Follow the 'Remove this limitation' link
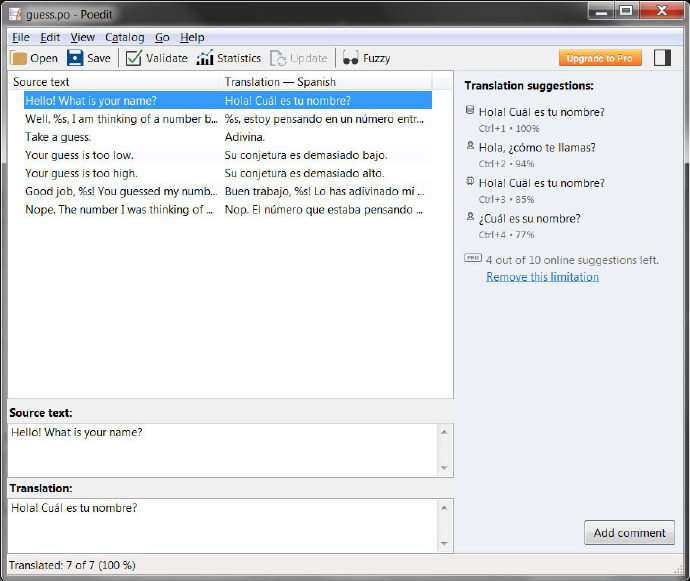Image resolution: width=690 pixels, height=581 pixels. coord(542,277)
